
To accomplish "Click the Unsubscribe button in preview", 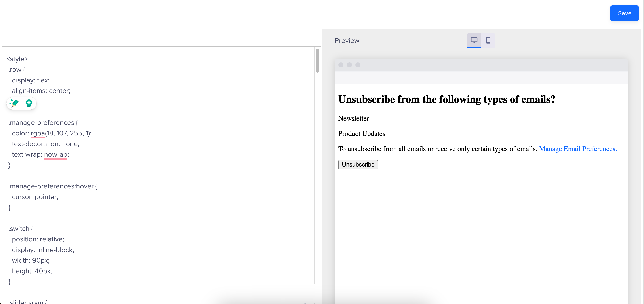I will tap(358, 165).
